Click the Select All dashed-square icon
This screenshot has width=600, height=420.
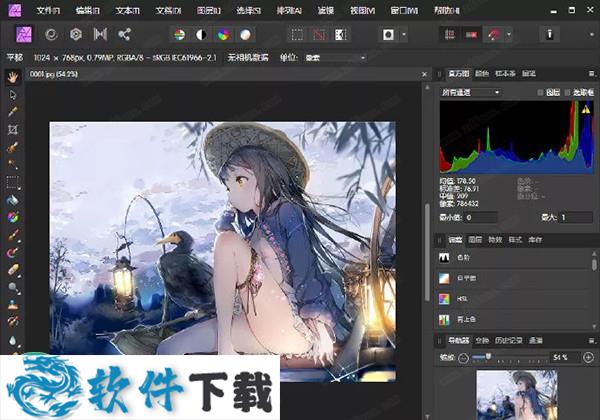click(x=297, y=35)
